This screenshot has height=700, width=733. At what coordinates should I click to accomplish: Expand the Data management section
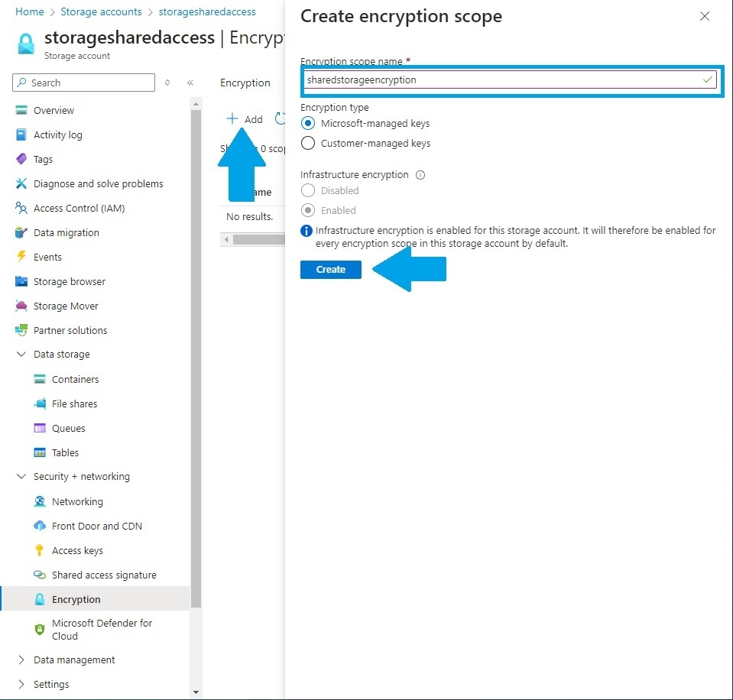(x=21, y=659)
